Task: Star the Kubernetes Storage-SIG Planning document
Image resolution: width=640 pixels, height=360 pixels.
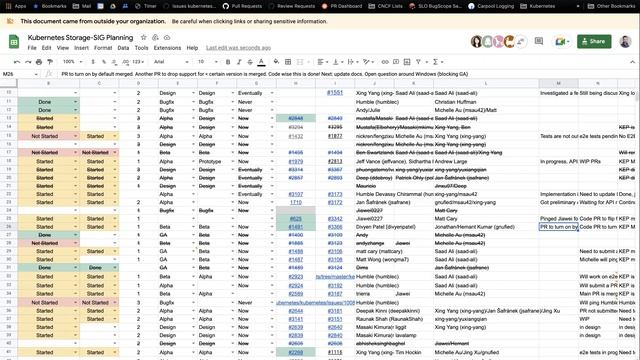Action: point(144,38)
